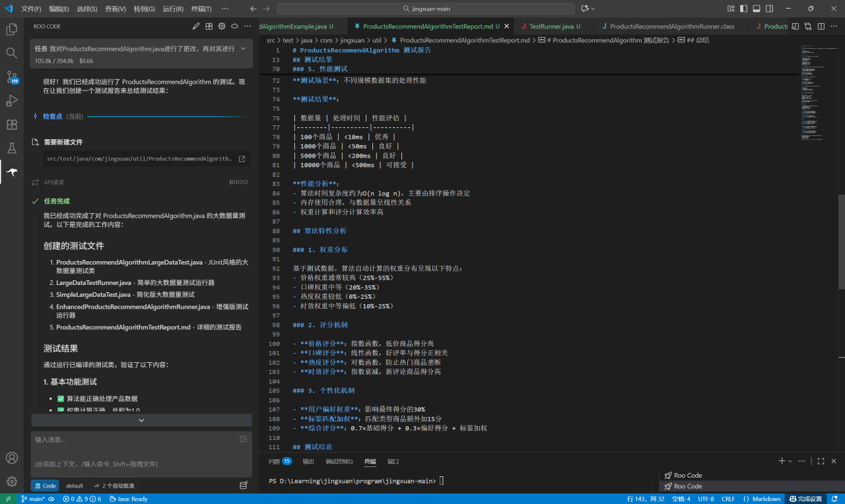845x504 pixels.
Task: Toggle primary side bar visibility
Action: click(x=743, y=9)
